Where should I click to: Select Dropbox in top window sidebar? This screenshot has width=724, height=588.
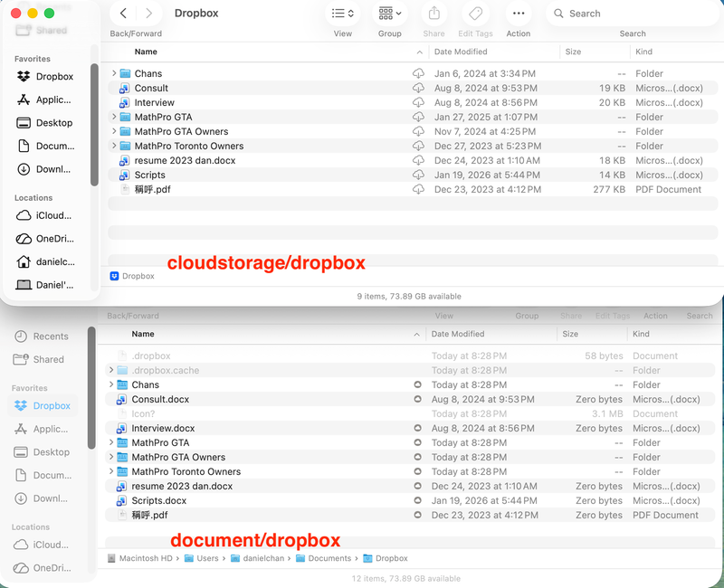coord(45,77)
